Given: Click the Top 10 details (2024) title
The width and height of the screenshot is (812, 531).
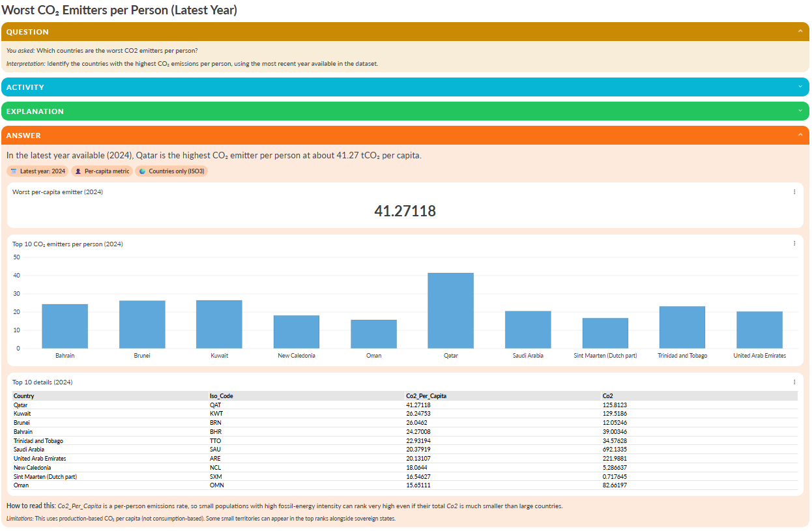Looking at the screenshot, I should pyautogui.click(x=42, y=382).
